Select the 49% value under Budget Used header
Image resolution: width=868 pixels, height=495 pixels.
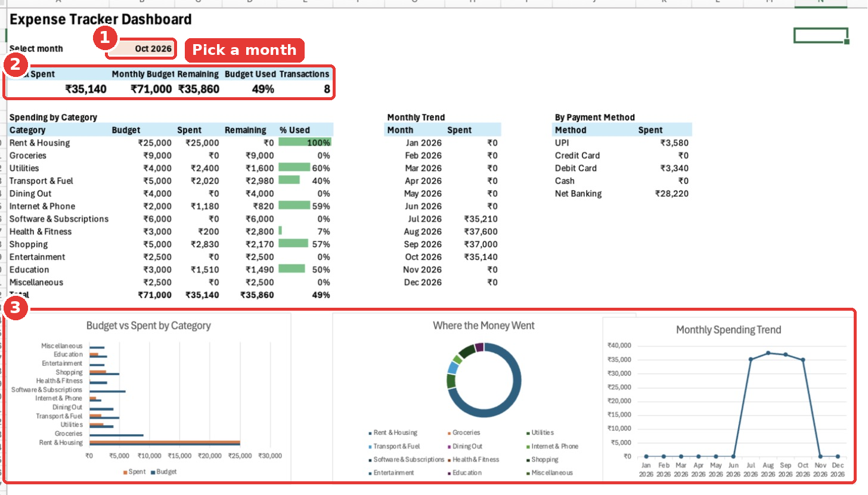[x=263, y=89]
